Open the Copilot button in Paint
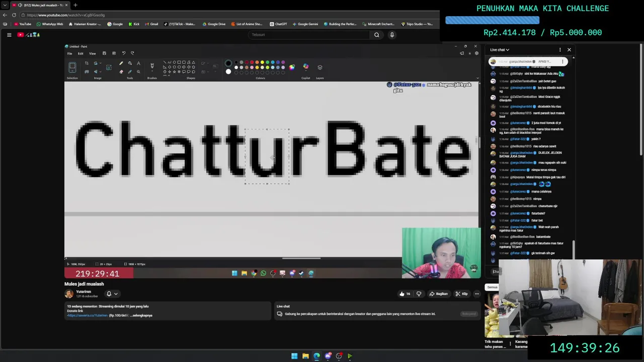 305,66
